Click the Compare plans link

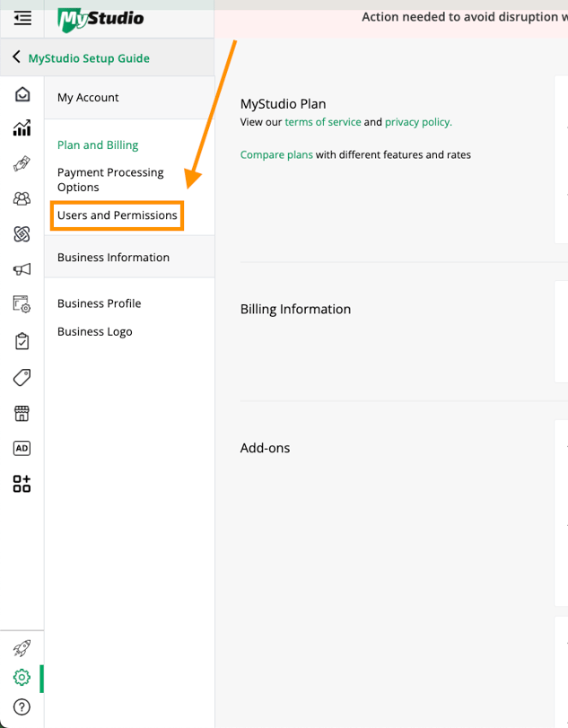click(x=276, y=154)
